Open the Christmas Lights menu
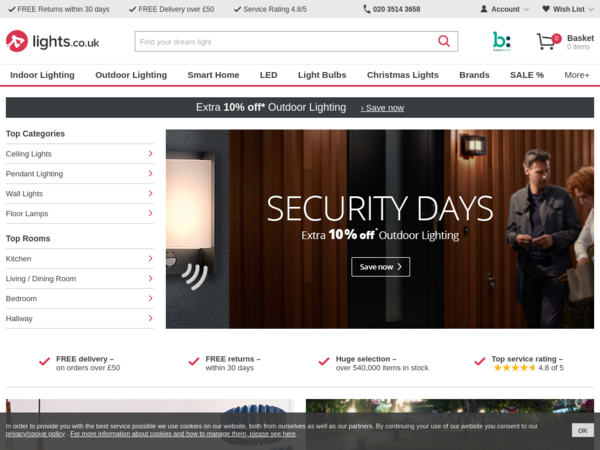600x450 pixels. pyautogui.click(x=403, y=75)
